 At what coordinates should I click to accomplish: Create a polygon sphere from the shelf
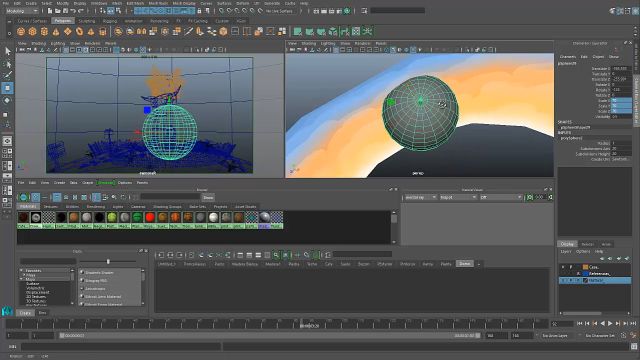click(21, 31)
